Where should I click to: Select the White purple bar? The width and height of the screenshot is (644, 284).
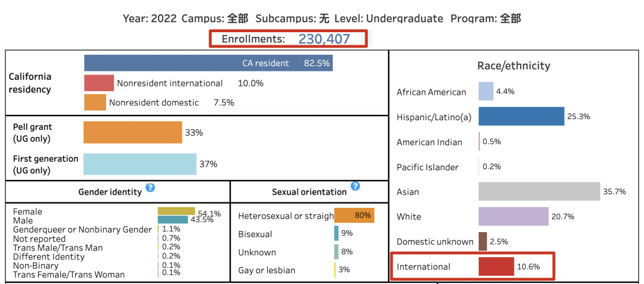(513, 217)
